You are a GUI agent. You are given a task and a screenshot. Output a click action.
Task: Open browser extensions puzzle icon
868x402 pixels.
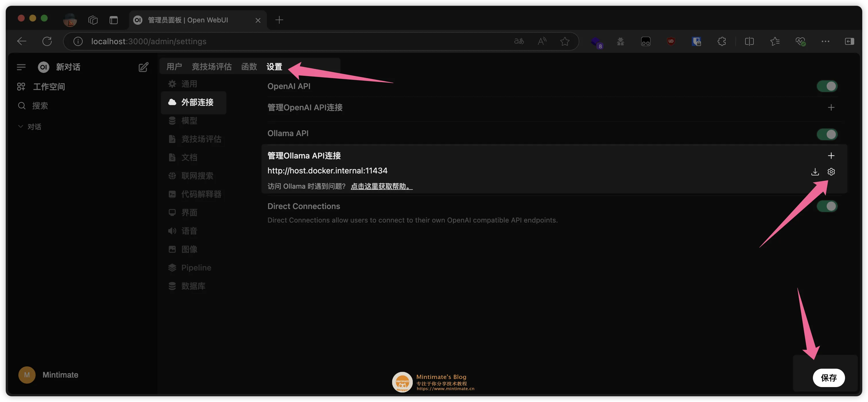[721, 41]
